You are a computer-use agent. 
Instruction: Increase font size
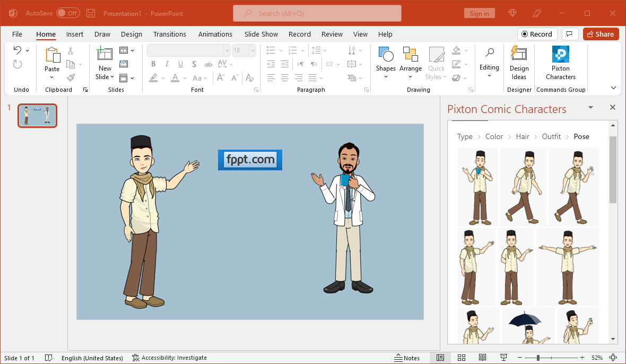point(221,77)
